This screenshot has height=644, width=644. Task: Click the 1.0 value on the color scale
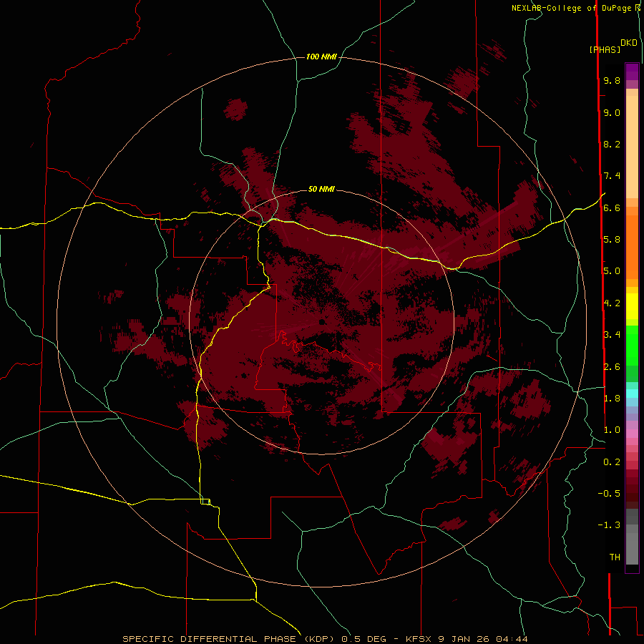(612, 430)
